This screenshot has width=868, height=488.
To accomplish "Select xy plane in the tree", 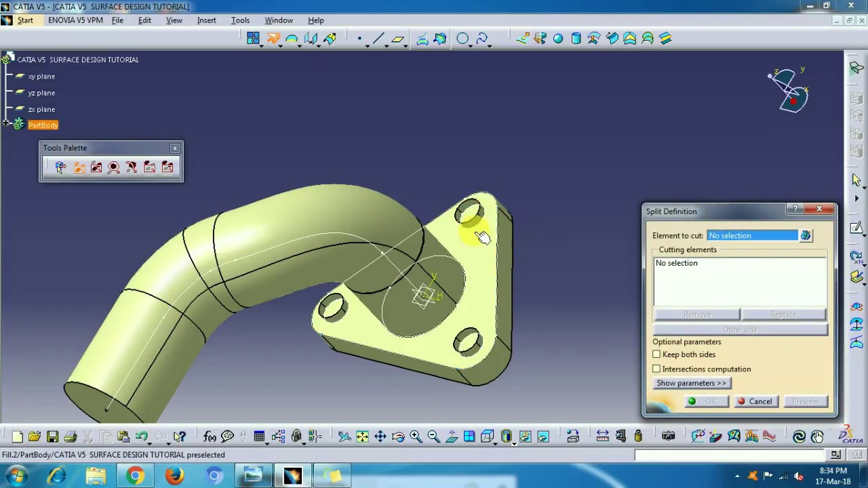I will 41,77.
